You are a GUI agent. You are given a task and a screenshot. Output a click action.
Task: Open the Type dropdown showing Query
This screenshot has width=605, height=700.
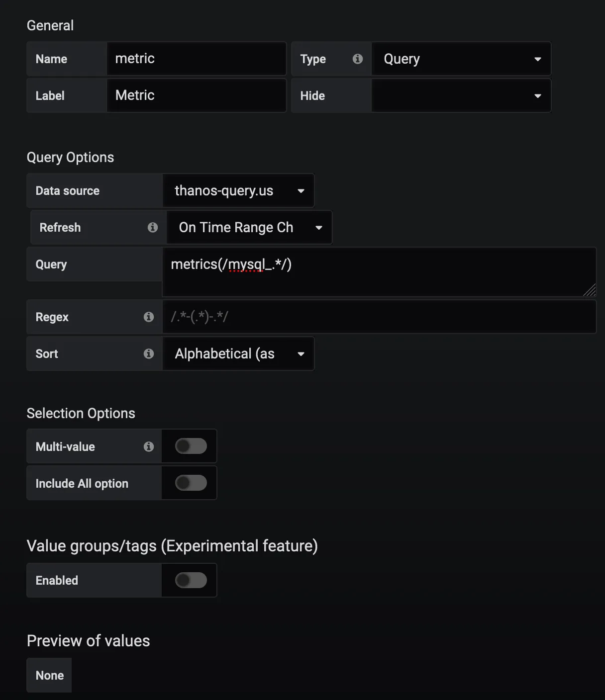click(x=461, y=59)
